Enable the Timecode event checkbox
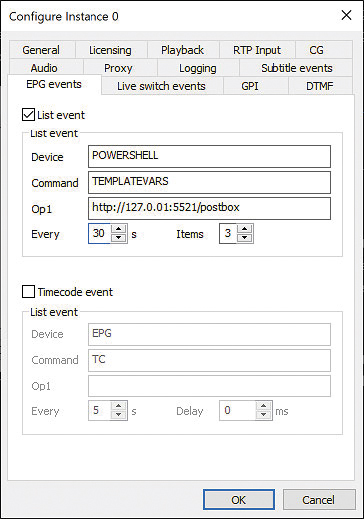The image size is (364, 519). point(28,292)
